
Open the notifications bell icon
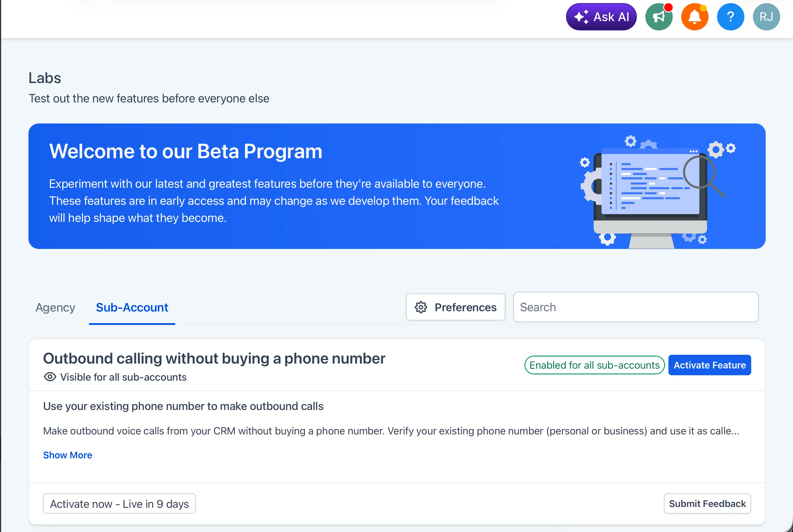pos(694,17)
